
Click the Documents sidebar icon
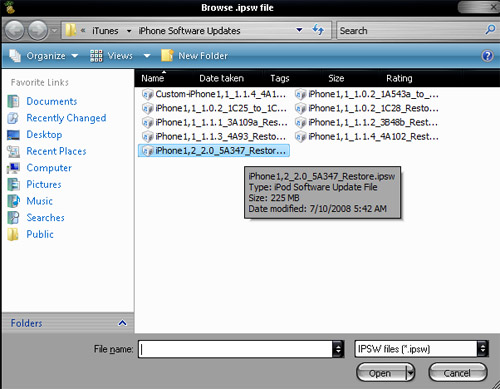tap(13, 101)
